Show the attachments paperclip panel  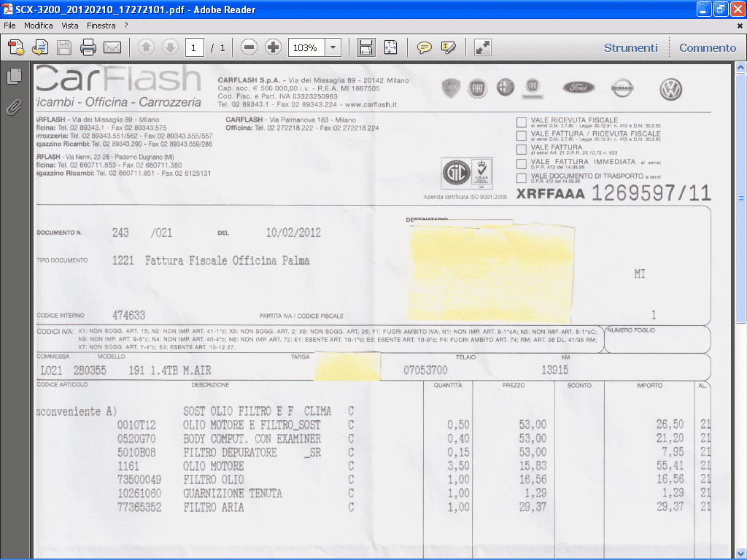point(14,107)
